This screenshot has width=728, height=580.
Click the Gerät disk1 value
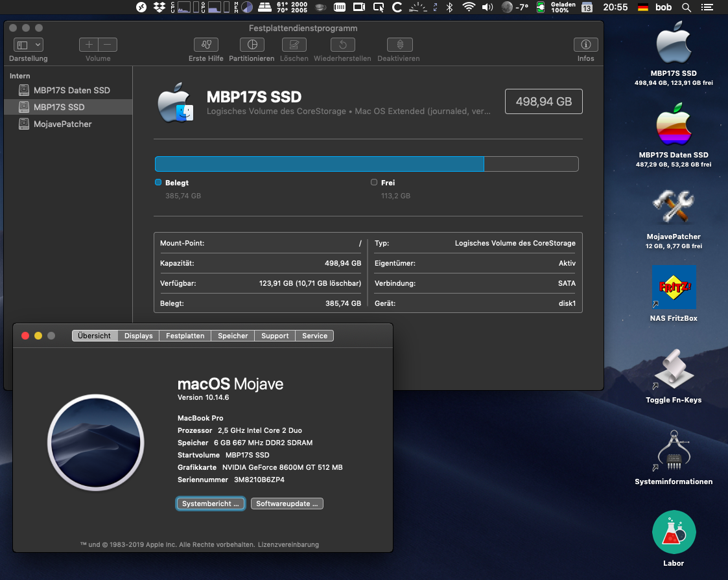tap(567, 303)
